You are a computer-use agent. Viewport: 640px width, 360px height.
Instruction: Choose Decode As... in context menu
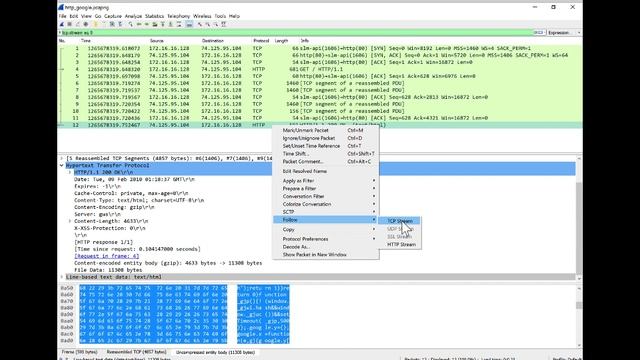click(326, 247)
